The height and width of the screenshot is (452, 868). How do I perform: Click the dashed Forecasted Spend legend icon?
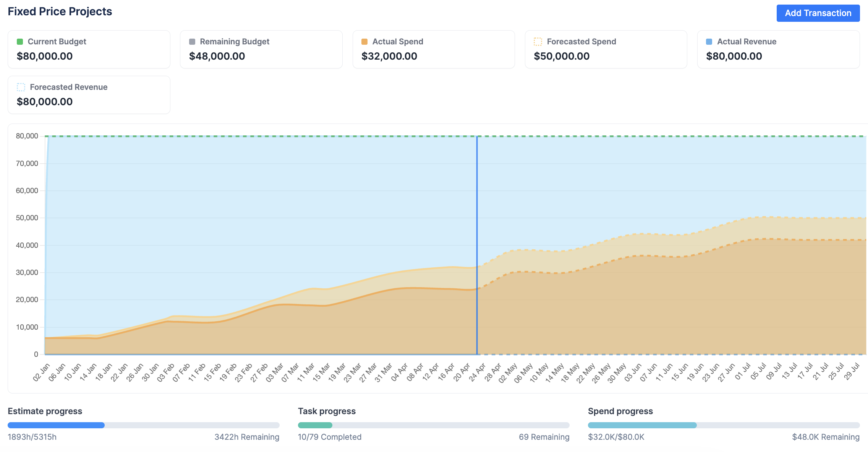click(538, 42)
